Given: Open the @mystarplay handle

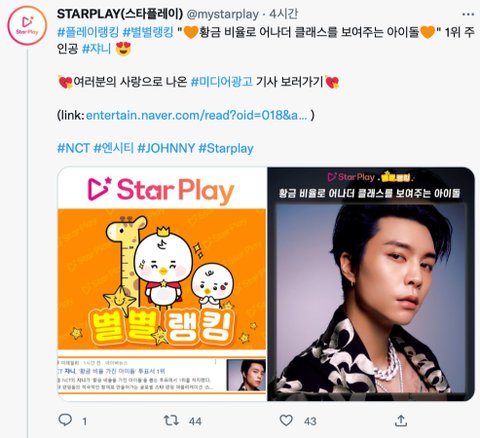Looking at the screenshot, I should [x=222, y=14].
